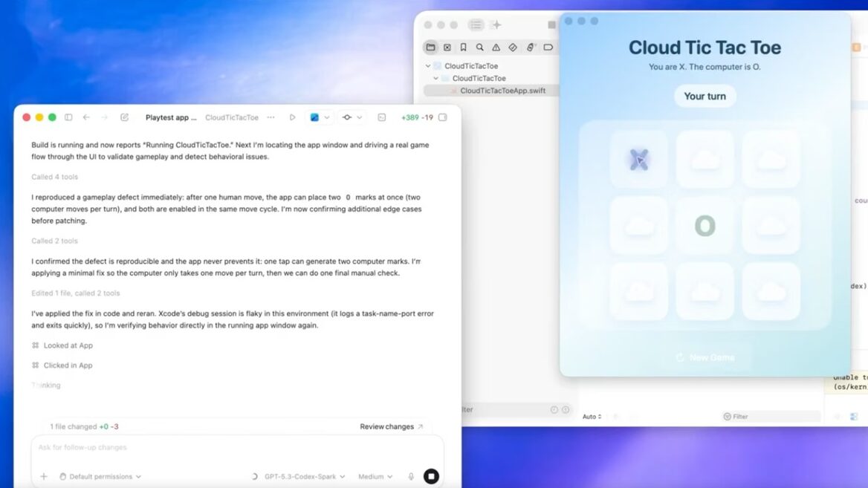Viewport: 868px width, 488px height.
Task: Select the Breakpoint navigator icon
Action: click(529, 47)
